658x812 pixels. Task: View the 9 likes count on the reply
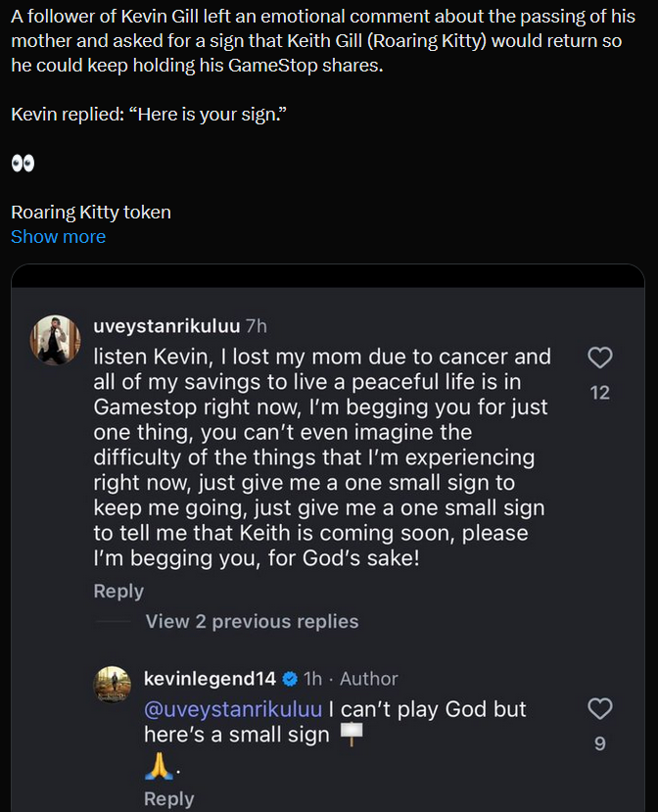(x=600, y=744)
